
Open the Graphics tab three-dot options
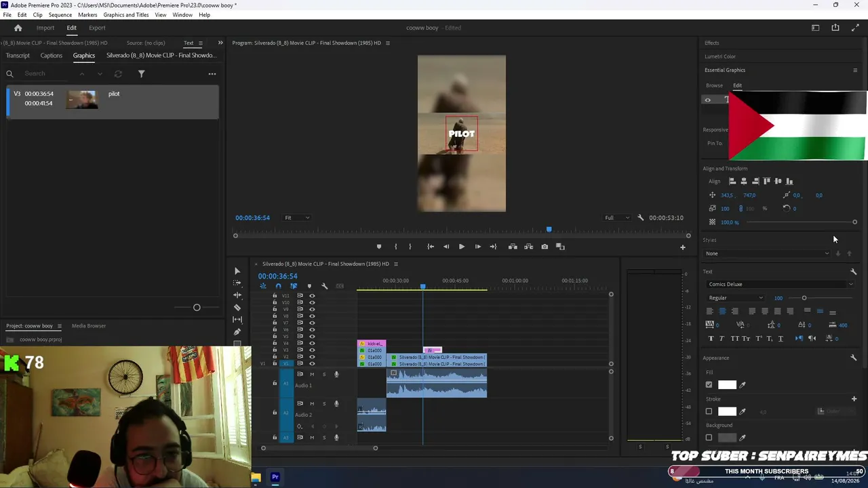(x=212, y=74)
